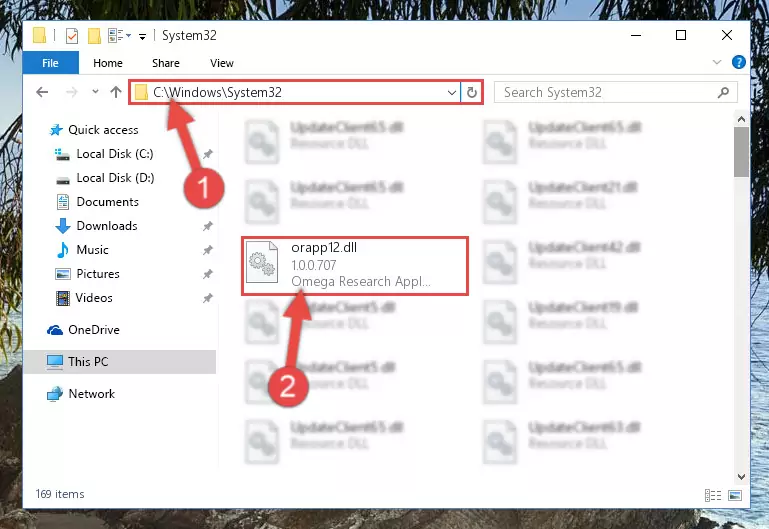
Task: Toggle the pin next to Music
Action: pyautogui.click(x=208, y=250)
